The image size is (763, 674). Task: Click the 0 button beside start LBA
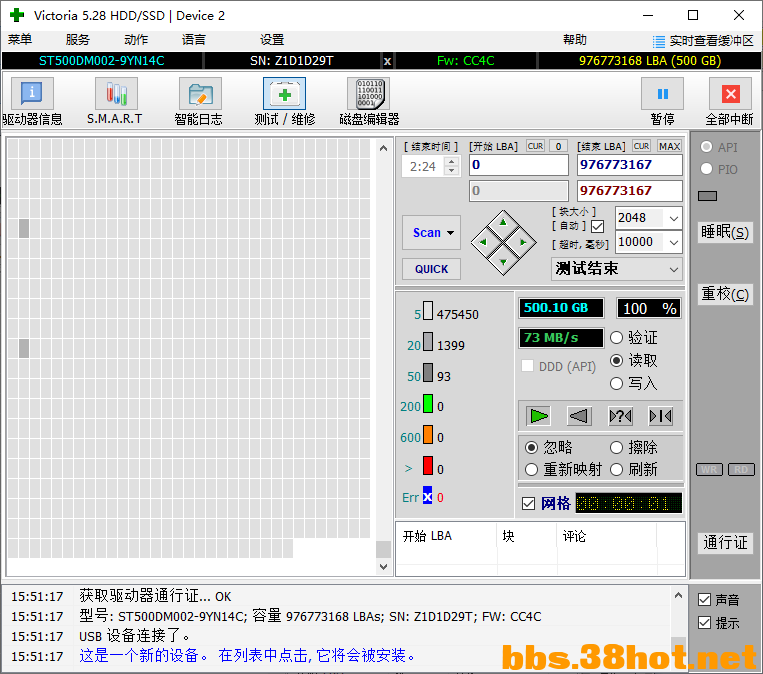(x=559, y=146)
